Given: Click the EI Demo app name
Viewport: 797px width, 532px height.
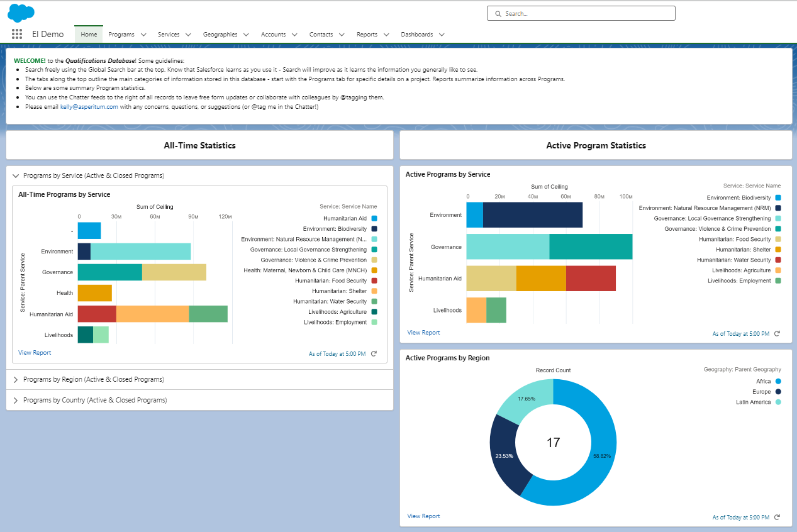Looking at the screenshot, I should pos(48,35).
